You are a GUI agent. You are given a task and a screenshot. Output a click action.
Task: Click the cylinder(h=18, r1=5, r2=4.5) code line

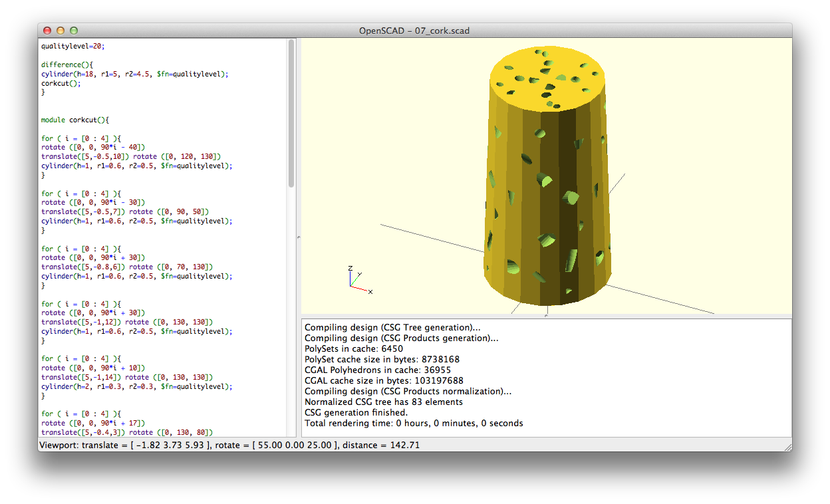134,74
